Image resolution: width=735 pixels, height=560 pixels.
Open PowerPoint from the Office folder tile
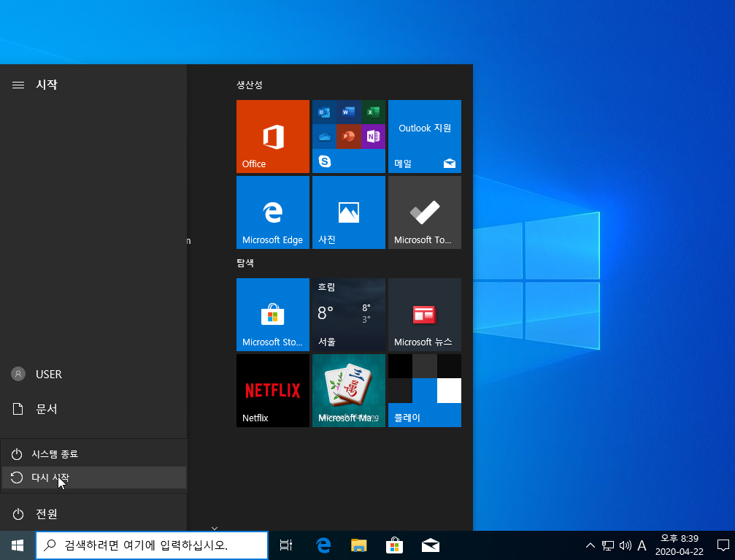(349, 137)
